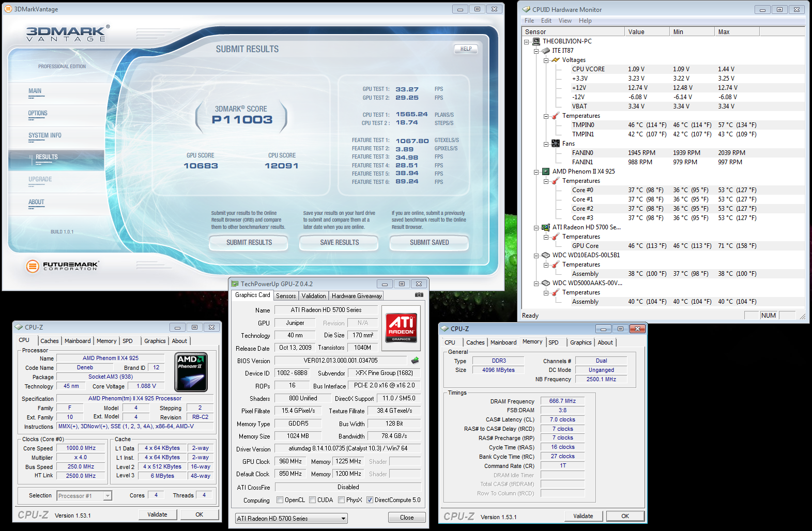
Task: Toggle CUDA checkbox in GPU-Z
Action: click(312, 500)
